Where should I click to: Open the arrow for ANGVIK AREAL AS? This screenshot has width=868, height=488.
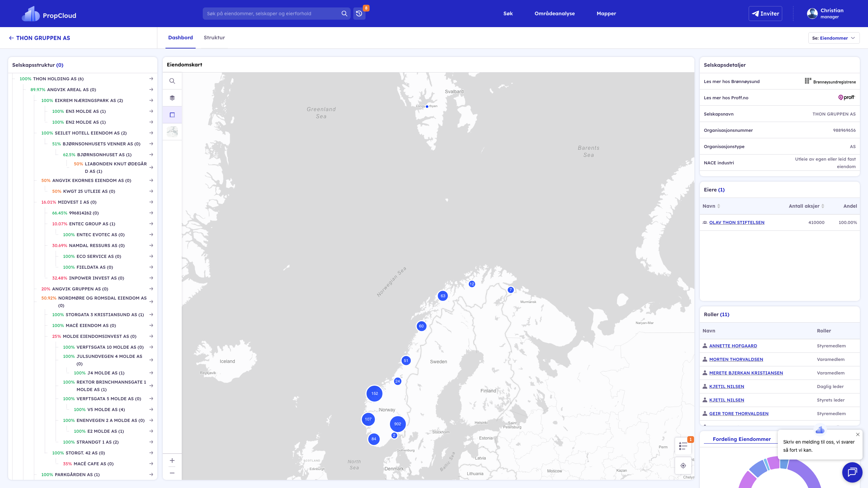pyautogui.click(x=151, y=89)
